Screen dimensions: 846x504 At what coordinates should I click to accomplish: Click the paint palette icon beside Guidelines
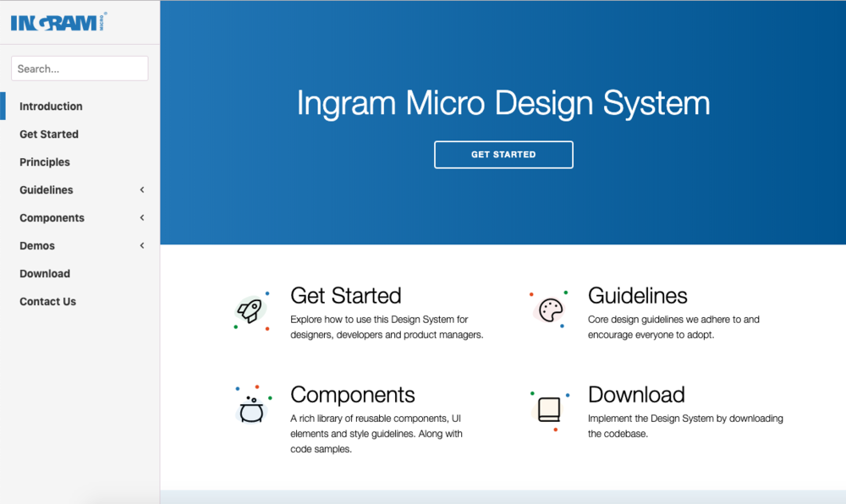click(551, 310)
